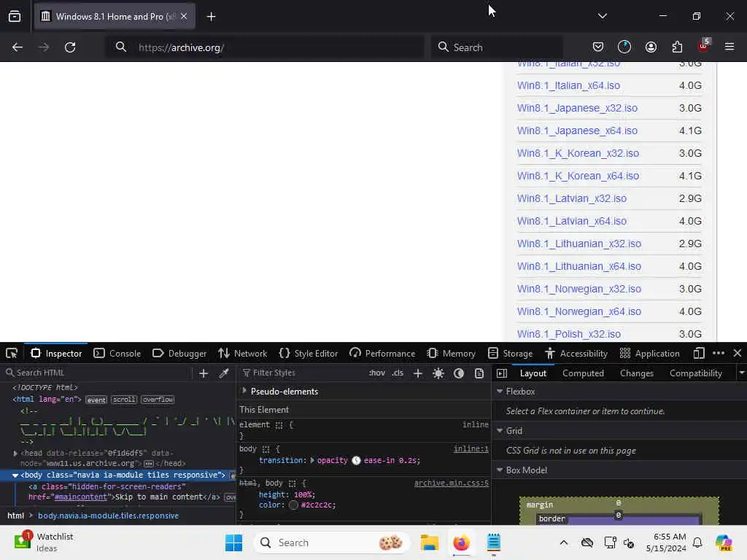Open Win8.1_Italian_x64.iso link

(568, 86)
